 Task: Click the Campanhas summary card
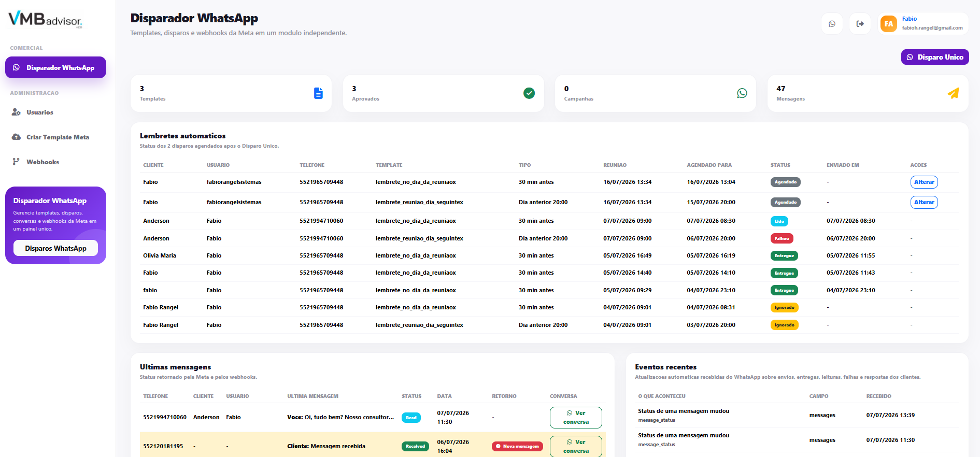click(x=656, y=93)
